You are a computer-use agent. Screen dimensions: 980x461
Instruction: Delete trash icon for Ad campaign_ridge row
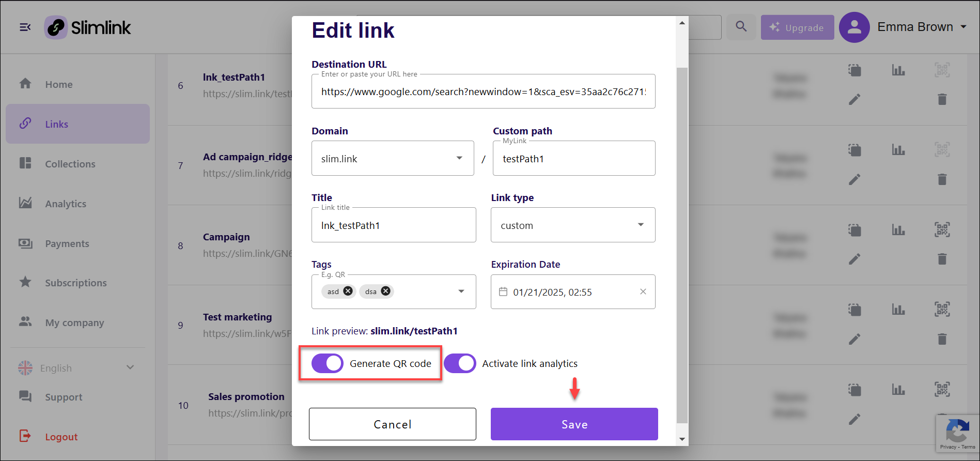tap(942, 179)
